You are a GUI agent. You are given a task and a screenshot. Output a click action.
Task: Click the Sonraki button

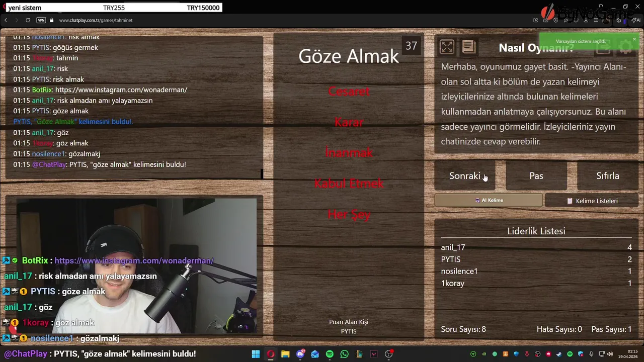pos(465,175)
